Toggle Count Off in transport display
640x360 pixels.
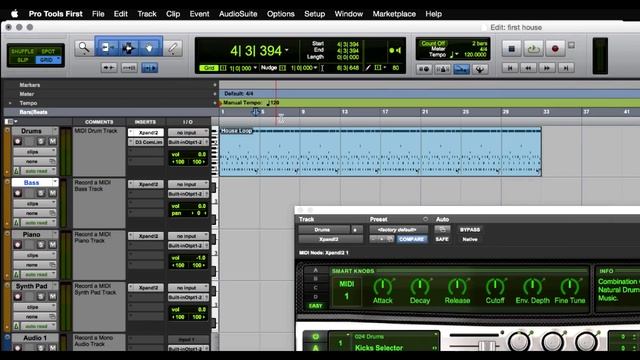(433, 43)
